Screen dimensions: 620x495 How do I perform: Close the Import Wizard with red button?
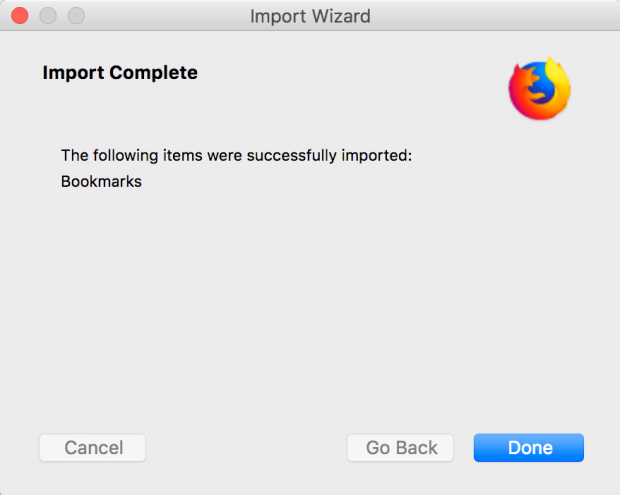(20, 16)
